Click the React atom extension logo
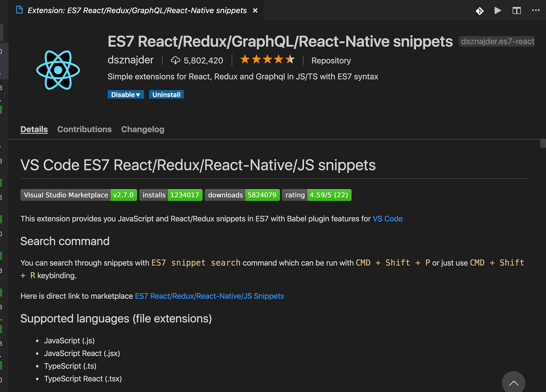546x392 pixels. (x=58, y=70)
